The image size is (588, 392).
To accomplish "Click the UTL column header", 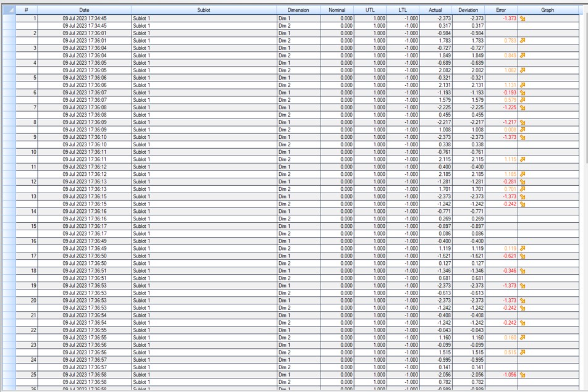I will (x=370, y=10).
